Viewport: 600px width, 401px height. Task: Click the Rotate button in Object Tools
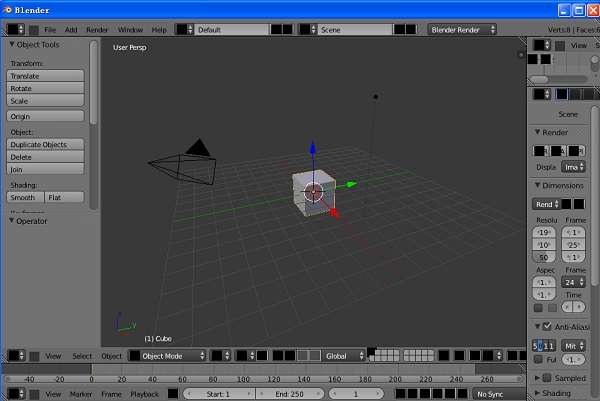(46, 88)
